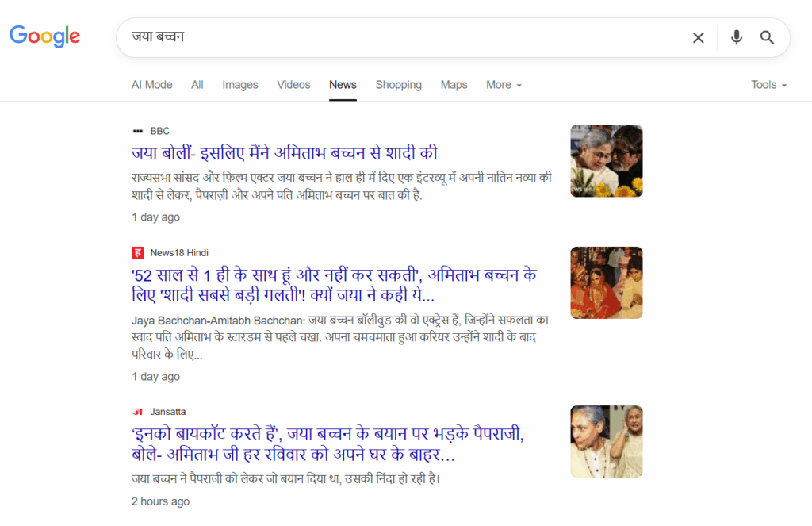The image size is (812, 526).
Task: Open the BBC headline about Jaya marrying Amitabh
Action: (x=284, y=153)
